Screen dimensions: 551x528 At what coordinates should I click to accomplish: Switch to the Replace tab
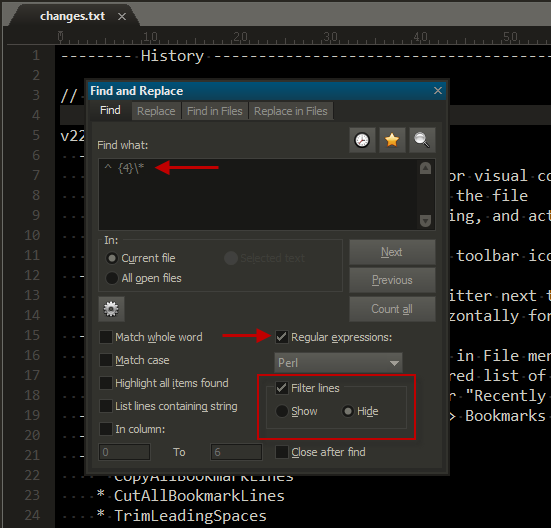(156, 111)
